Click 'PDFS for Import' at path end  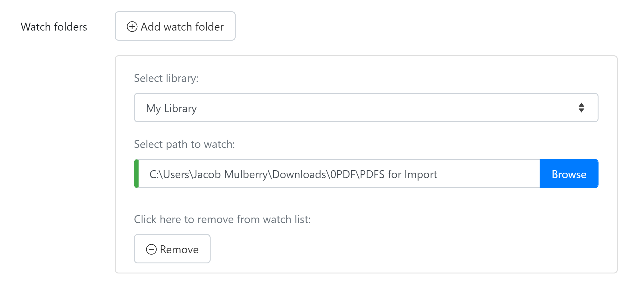398,174
